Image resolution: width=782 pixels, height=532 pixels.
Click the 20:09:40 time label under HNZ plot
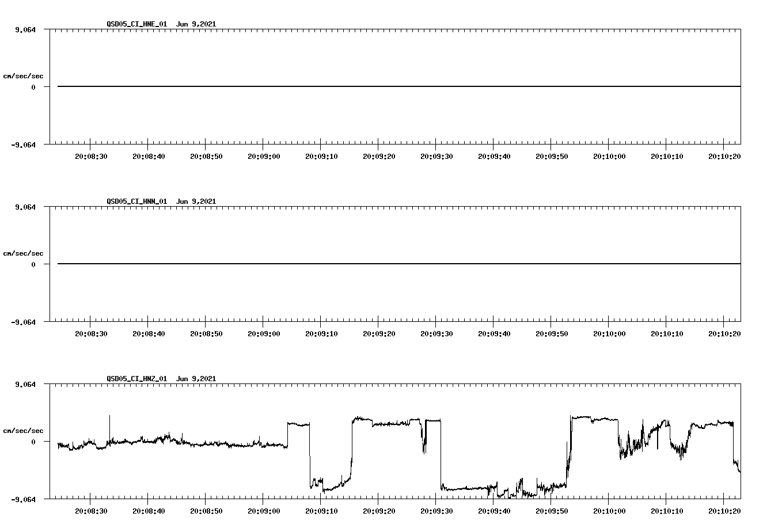[x=494, y=511]
